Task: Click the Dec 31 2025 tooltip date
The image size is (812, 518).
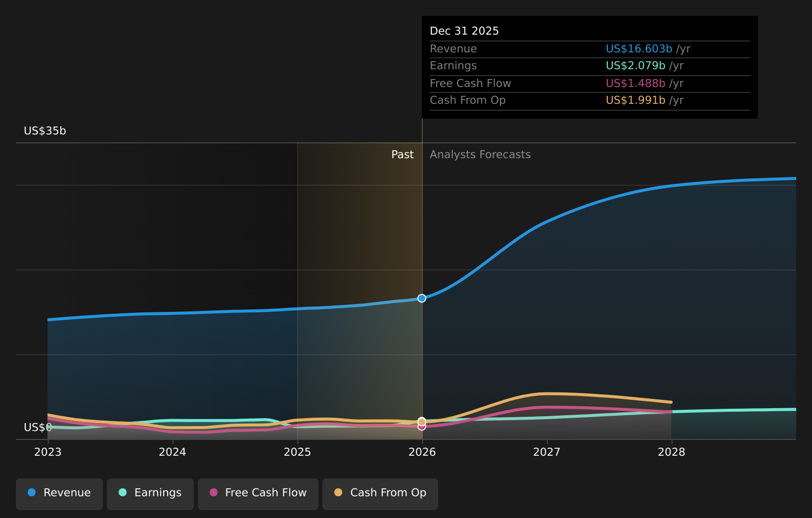Action: (x=464, y=31)
